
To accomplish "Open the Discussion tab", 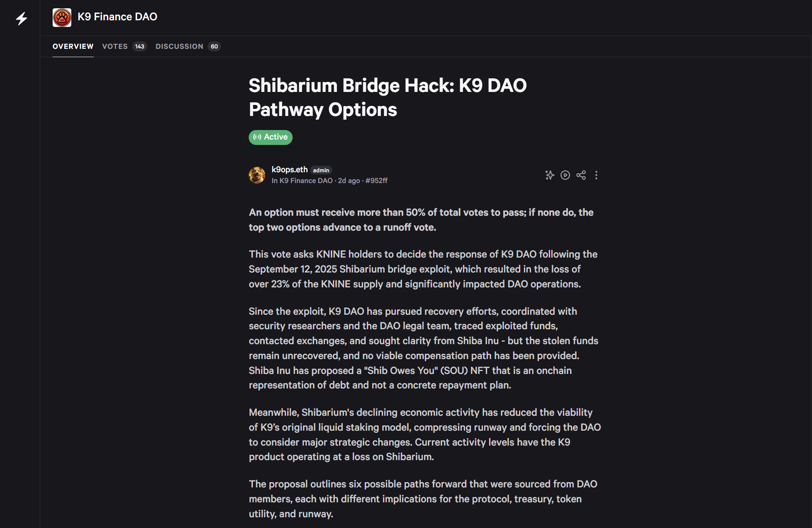I will pyautogui.click(x=179, y=46).
